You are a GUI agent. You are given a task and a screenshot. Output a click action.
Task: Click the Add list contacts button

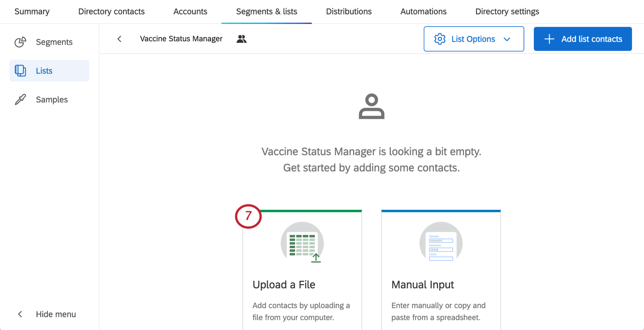coord(582,39)
